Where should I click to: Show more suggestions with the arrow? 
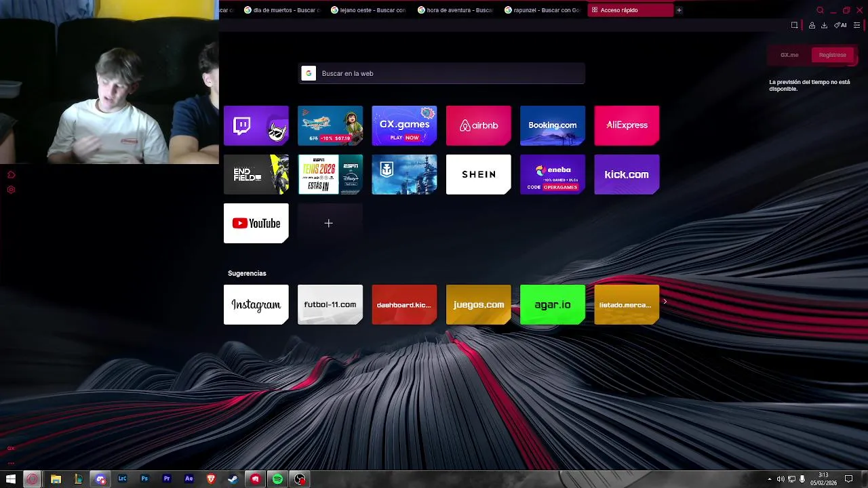[665, 302]
